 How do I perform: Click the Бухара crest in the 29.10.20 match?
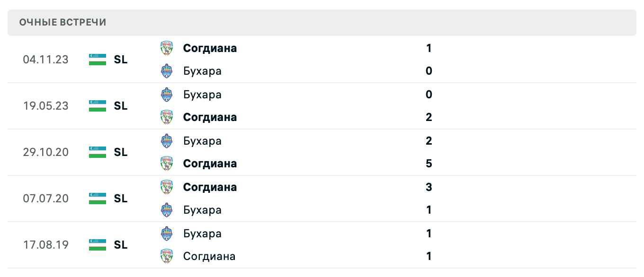(167, 141)
